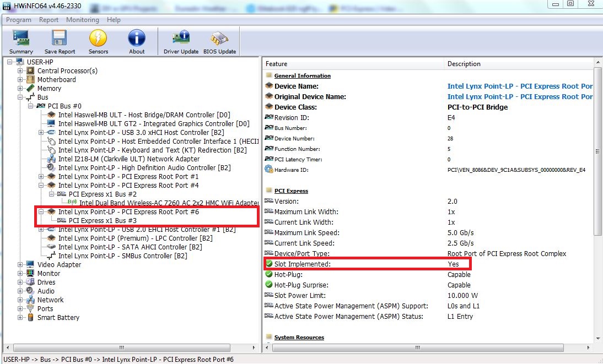Viewport: 603px width, 364px height.
Task: Click the Memory module icon
Action: coord(30,89)
